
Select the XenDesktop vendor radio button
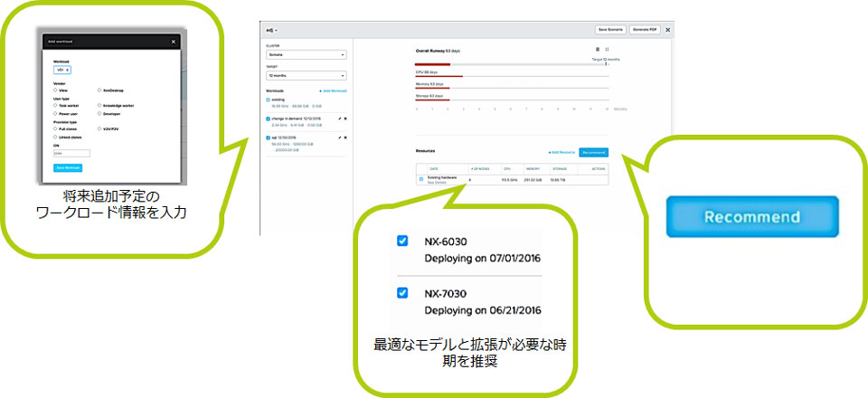click(x=99, y=90)
